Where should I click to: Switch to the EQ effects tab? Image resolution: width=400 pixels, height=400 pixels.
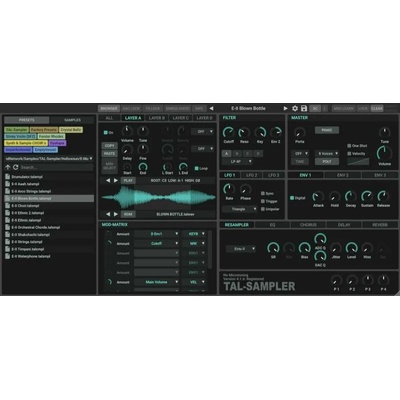pyautogui.click(x=272, y=225)
